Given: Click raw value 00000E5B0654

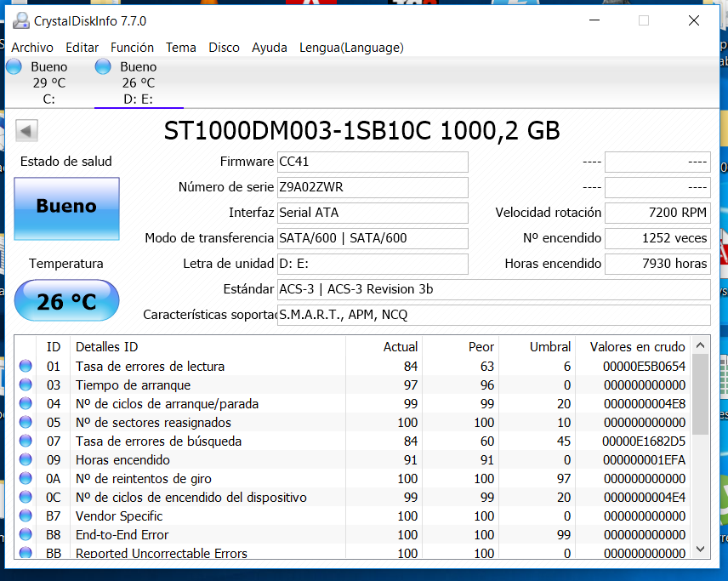Looking at the screenshot, I should coord(645,367).
